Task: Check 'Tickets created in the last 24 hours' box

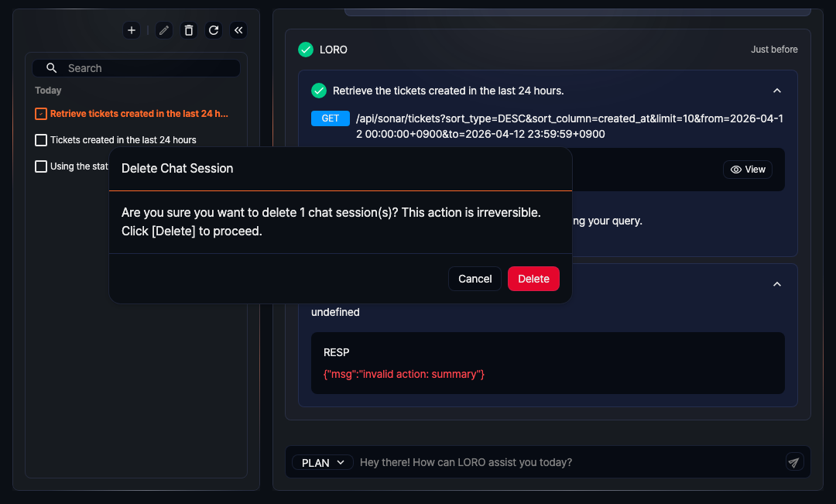Action: pyautogui.click(x=41, y=140)
